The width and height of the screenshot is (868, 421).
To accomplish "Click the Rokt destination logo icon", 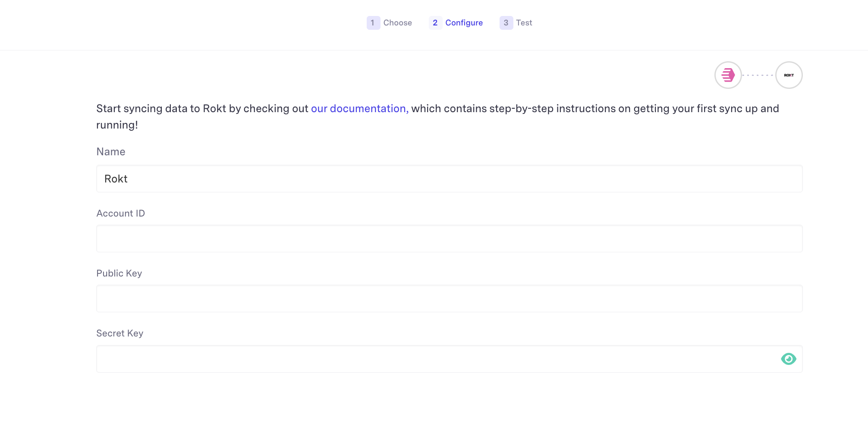I will [789, 75].
